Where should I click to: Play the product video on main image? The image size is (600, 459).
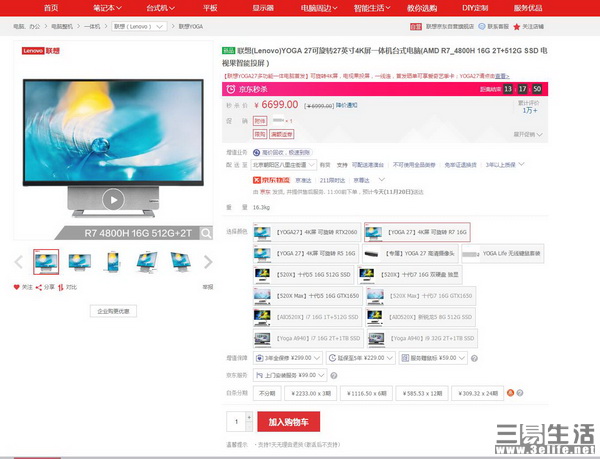coord(113,199)
